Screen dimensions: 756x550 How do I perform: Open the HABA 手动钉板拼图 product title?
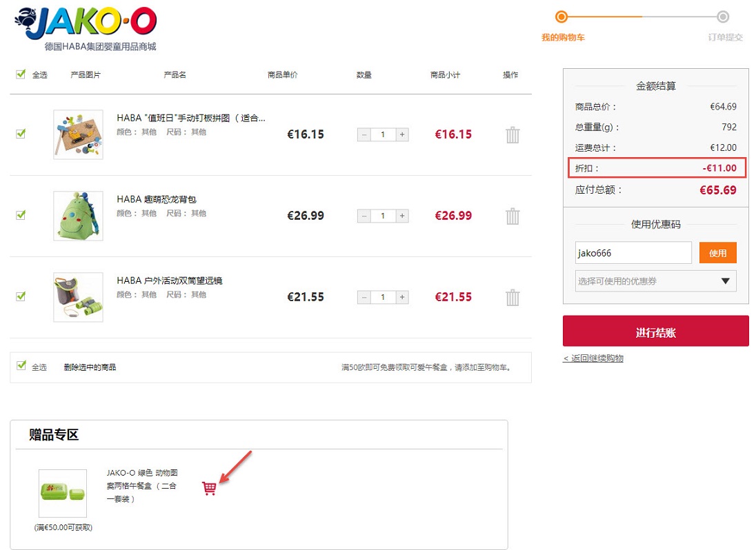tap(191, 118)
